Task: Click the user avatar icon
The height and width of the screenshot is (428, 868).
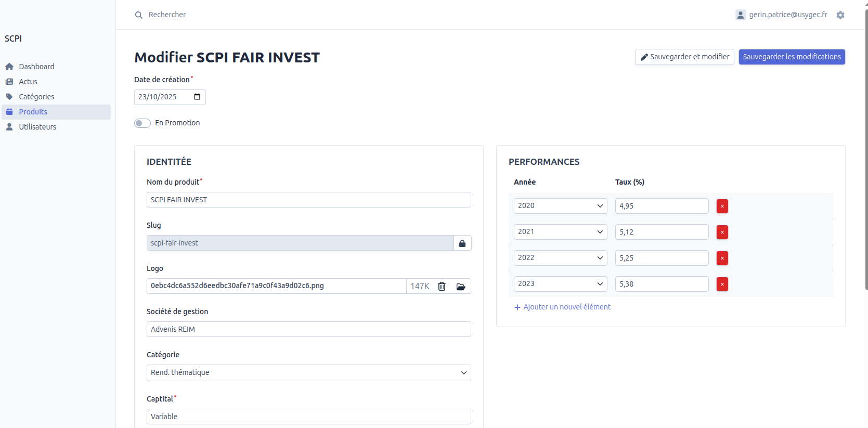Action: [x=741, y=15]
